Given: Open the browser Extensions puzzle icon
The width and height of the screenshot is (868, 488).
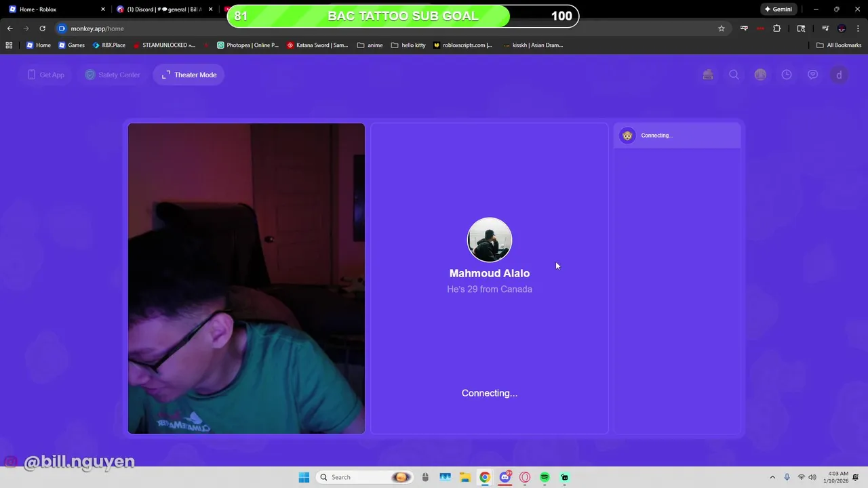Looking at the screenshot, I should click(x=777, y=28).
